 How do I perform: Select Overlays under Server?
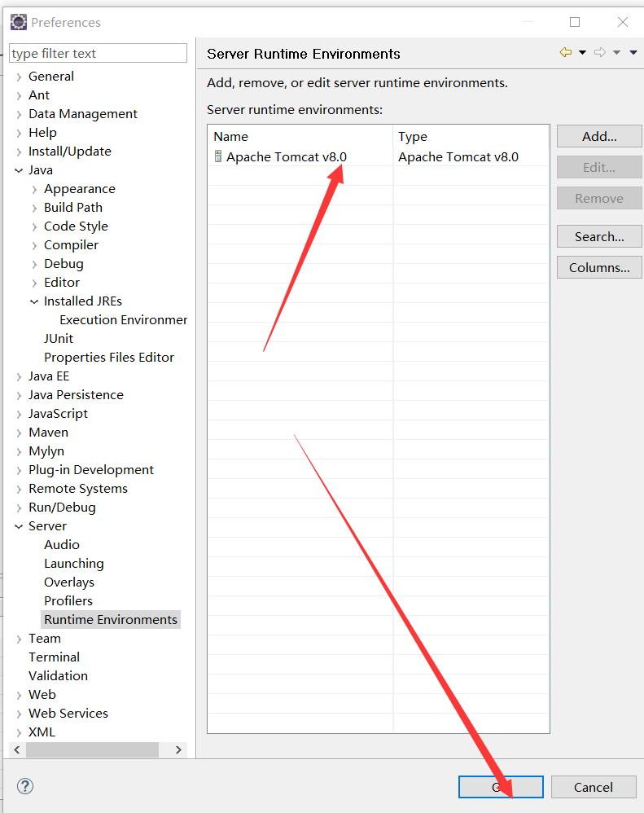(x=69, y=582)
